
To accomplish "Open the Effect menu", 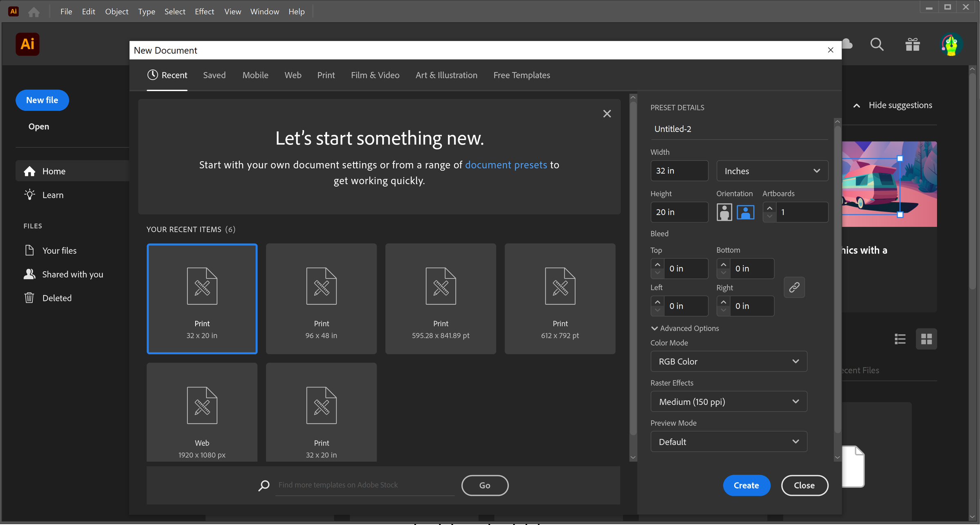I will pyautogui.click(x=204, y=11).
